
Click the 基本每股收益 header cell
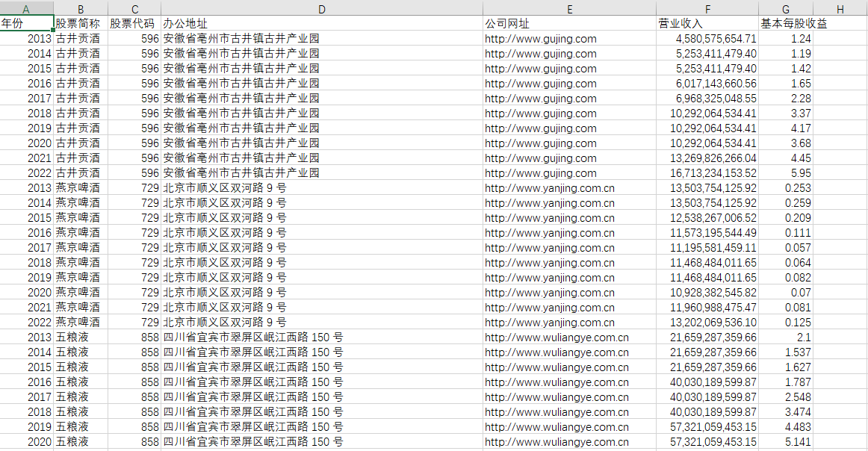[786, 23]
